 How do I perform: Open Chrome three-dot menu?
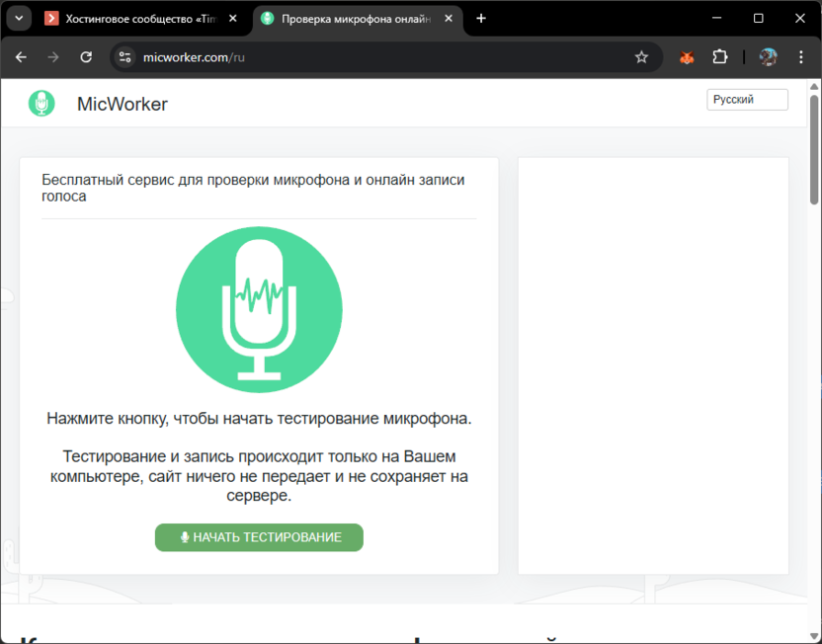(800, 57)
